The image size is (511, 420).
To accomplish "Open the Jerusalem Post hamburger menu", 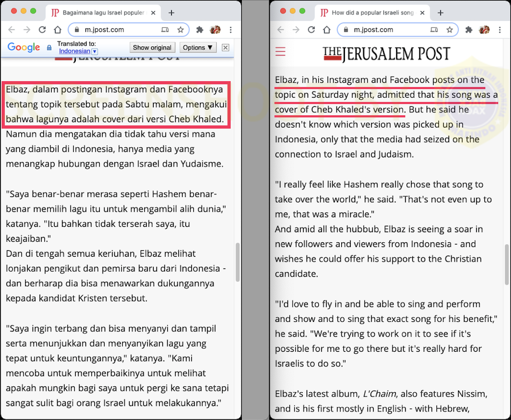I will [x=280, y=51].
